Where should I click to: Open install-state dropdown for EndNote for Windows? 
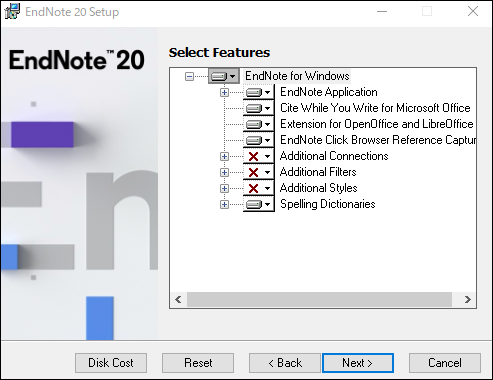(x=224, y=76)
